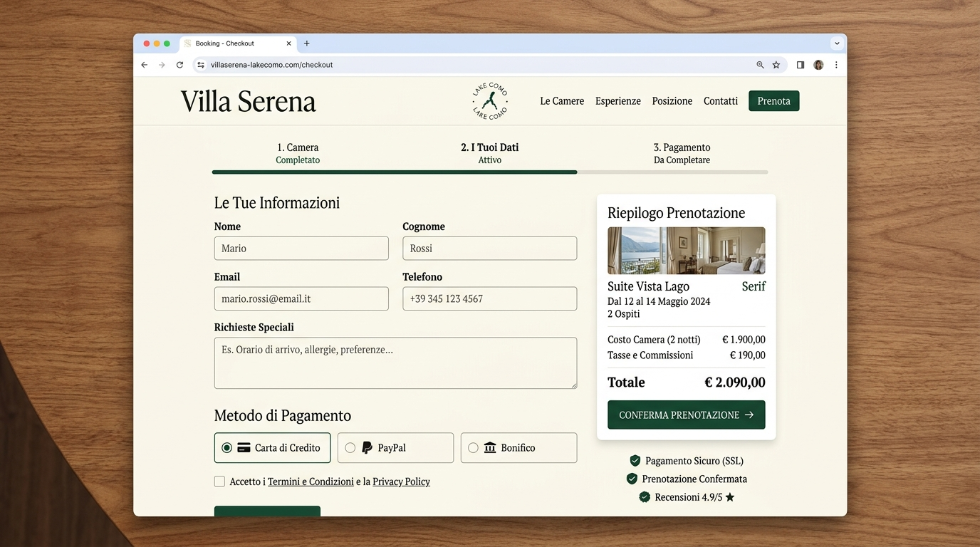Click the € 1.900,00 room cost value
The image size is (980, 547).
tap(744, 340)
